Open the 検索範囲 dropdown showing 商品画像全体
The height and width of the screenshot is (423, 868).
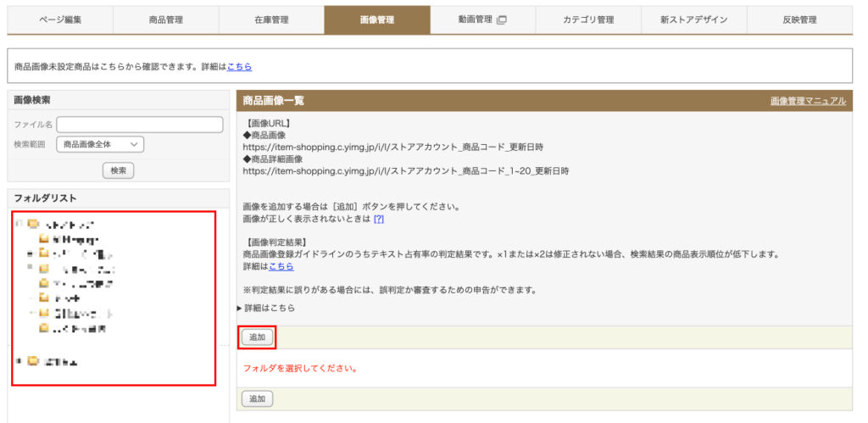100,144
